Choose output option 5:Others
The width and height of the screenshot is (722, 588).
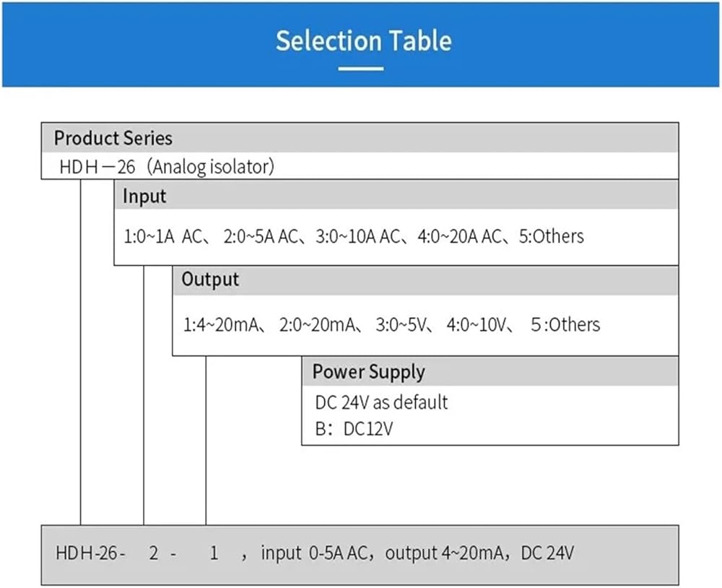pyautogui.click(x=565, y=325)
